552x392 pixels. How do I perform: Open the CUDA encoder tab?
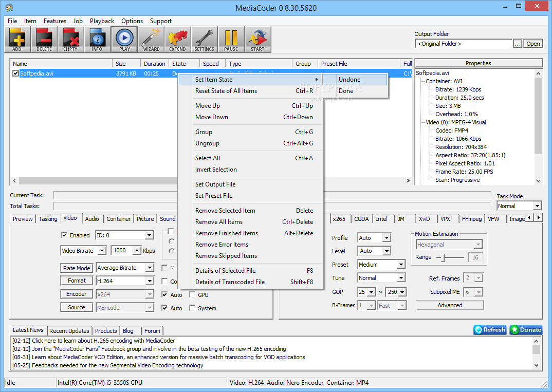[x=361, y=219]
